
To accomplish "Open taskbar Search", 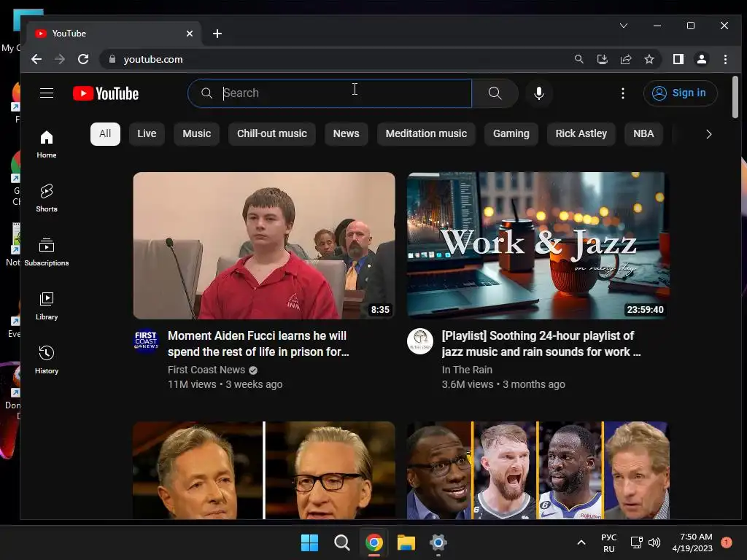I will [x=341, y=542].
